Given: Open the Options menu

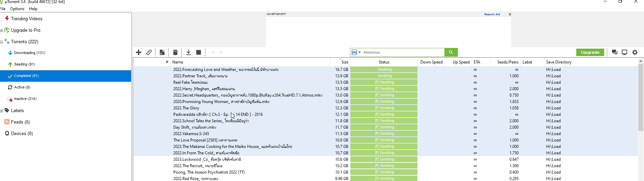Looking at the screenshot, I should 17,9.
